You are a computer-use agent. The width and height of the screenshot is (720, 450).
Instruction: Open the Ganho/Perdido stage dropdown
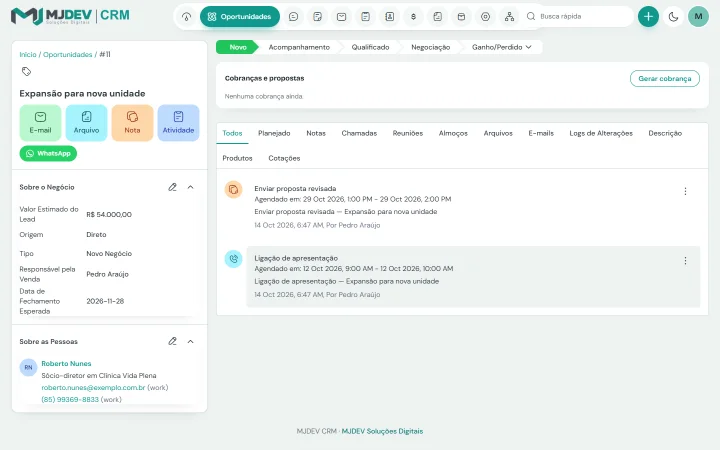(501, 47)
